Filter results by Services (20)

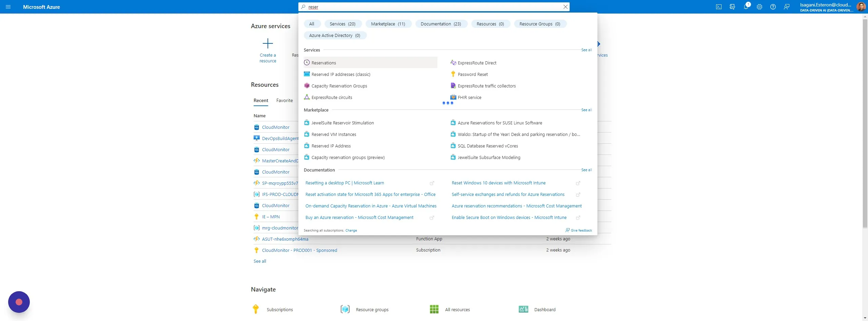tap(342, 24)
